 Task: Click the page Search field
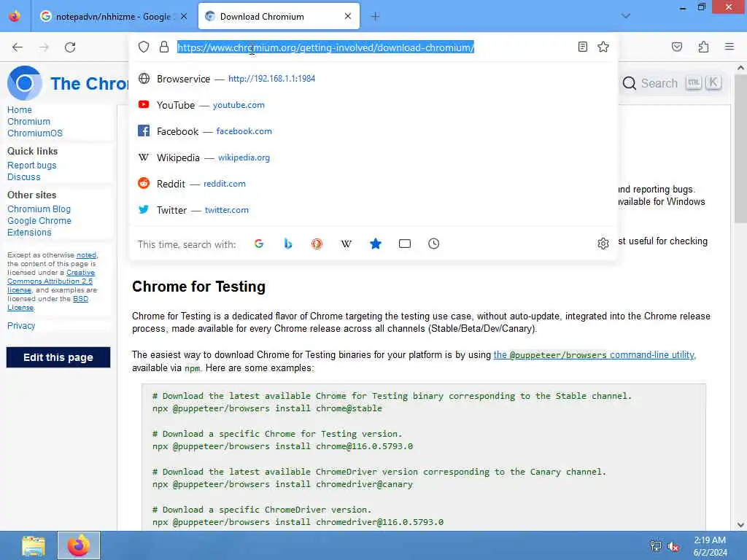673,83
